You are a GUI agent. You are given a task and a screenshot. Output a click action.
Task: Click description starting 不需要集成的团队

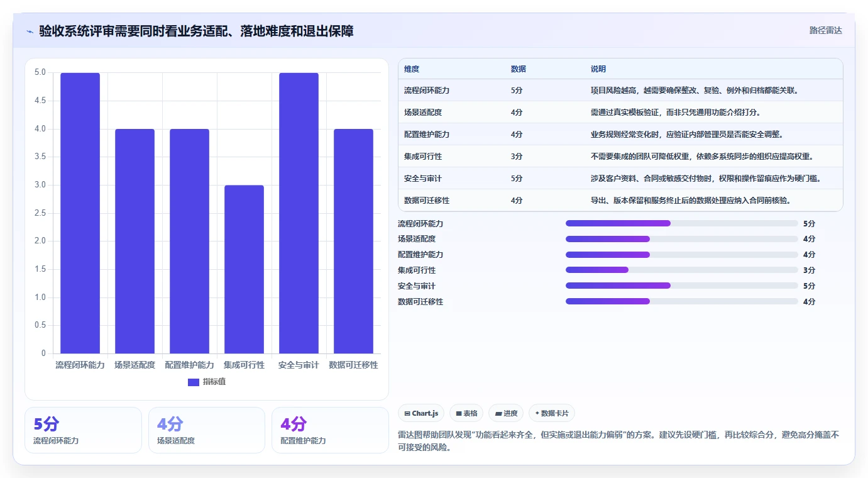point(702,157)
